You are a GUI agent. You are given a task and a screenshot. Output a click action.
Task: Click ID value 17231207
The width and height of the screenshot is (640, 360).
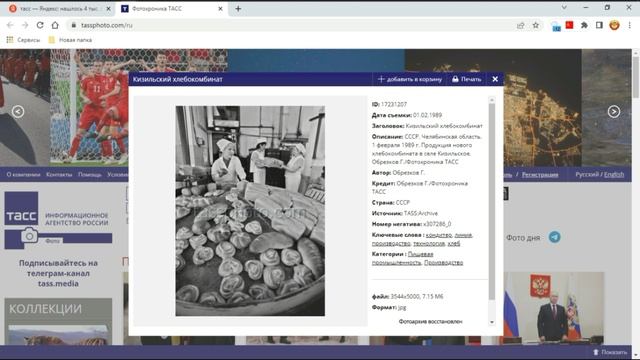[x=393, y=104]
